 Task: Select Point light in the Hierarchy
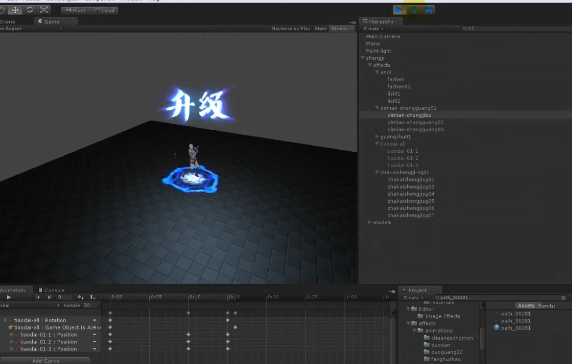pos(378,51)
